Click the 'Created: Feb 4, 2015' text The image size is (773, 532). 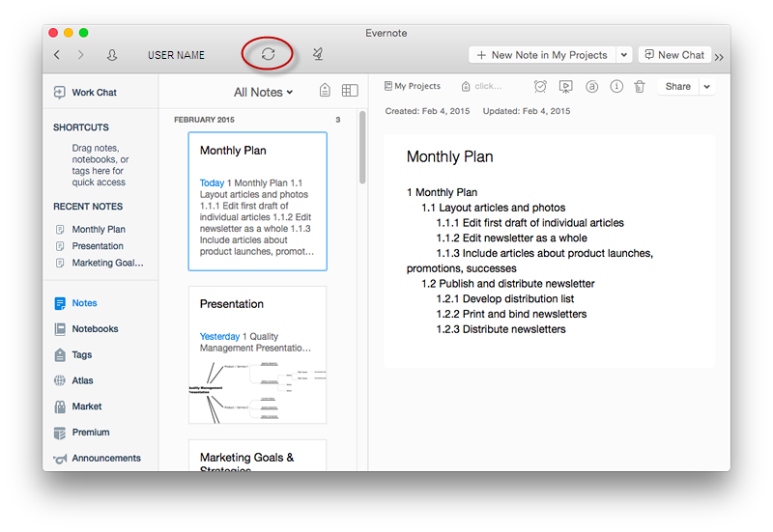tap(427, 111)
